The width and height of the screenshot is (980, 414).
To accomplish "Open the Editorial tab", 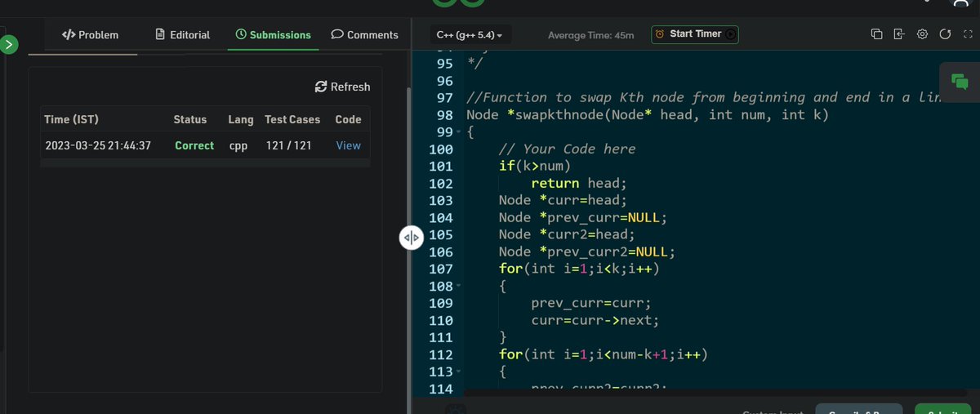I will coord(182,35).
